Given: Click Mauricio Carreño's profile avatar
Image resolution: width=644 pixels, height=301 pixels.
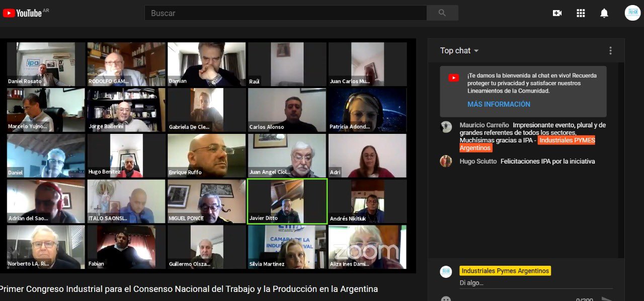Looking at the screenshot, I should click(446, 127).
